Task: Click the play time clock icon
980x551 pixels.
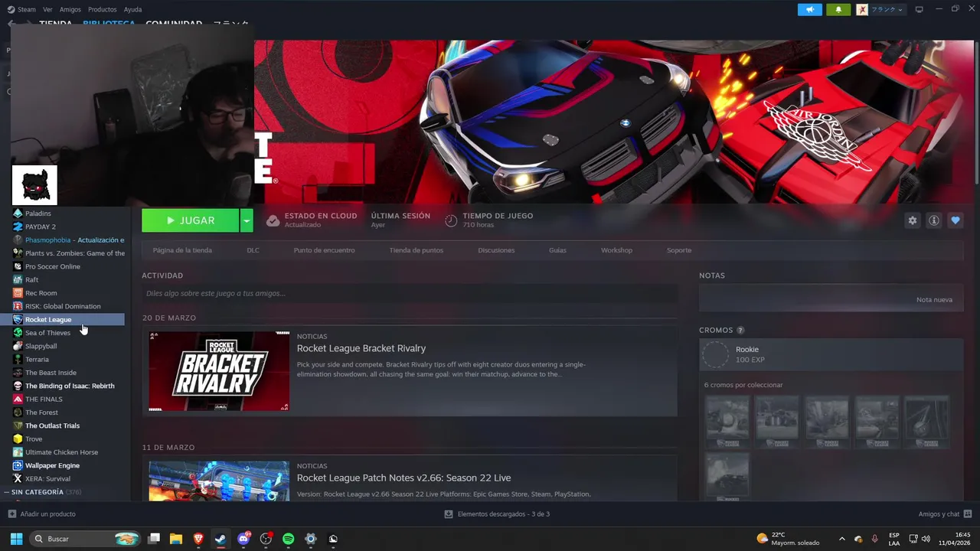Action: pos(451,220)
